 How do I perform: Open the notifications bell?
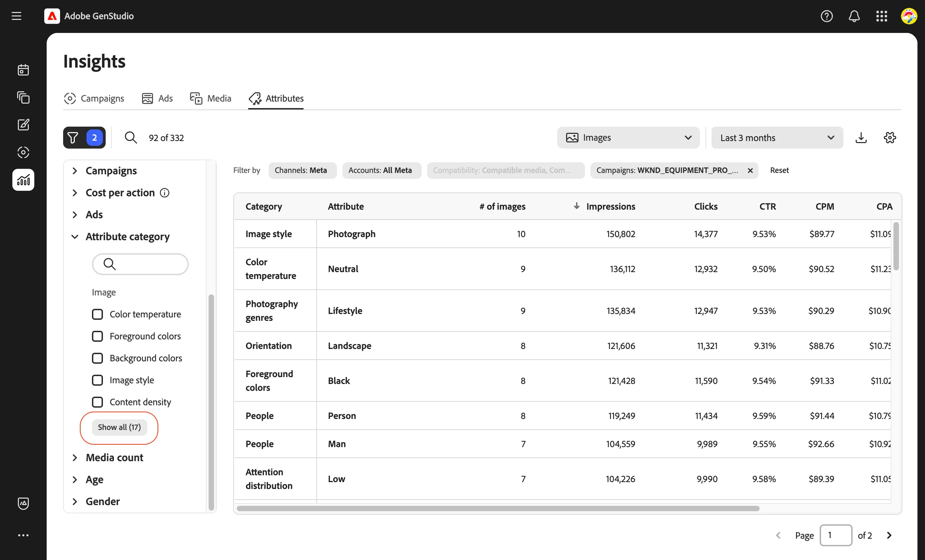854,16
